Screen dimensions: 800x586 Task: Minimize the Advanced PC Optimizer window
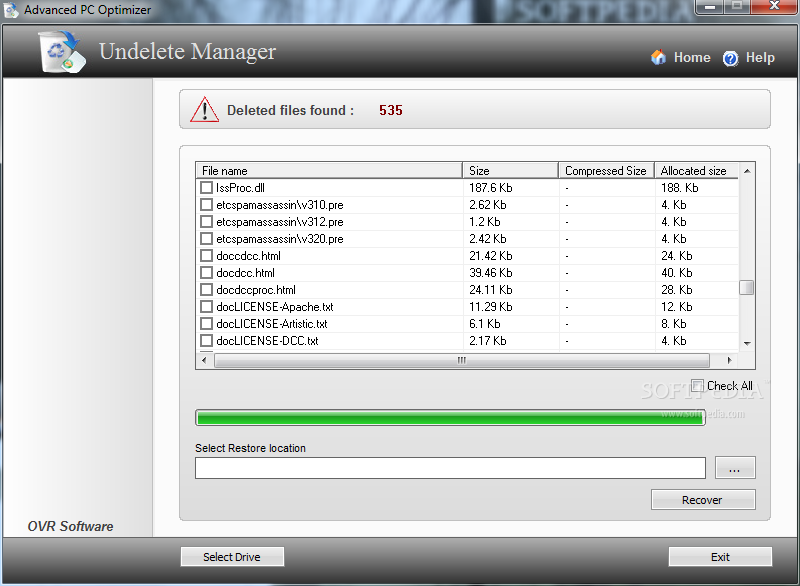[x=710, y=7]
